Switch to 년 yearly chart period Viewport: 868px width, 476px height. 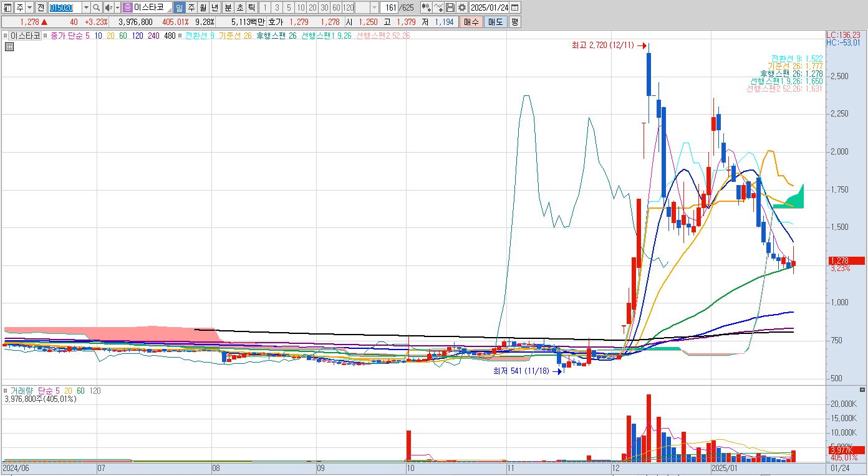click(215, 7)
